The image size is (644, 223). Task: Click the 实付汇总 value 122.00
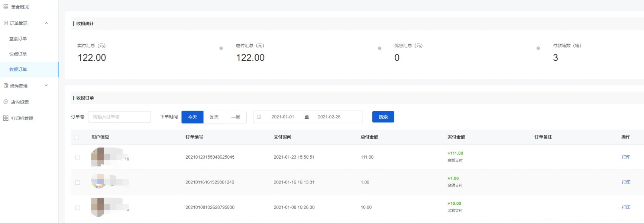(x=92, y=58)
